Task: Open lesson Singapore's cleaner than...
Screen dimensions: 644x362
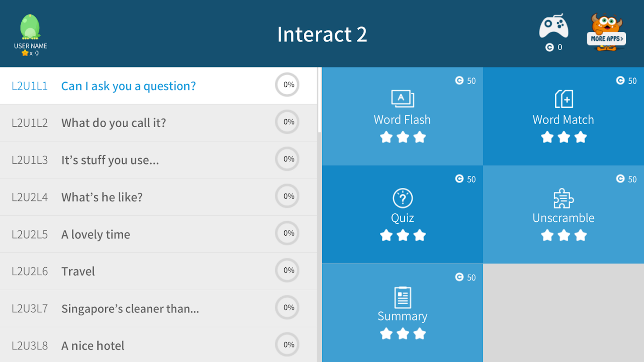Action: [x=130, y=309]
